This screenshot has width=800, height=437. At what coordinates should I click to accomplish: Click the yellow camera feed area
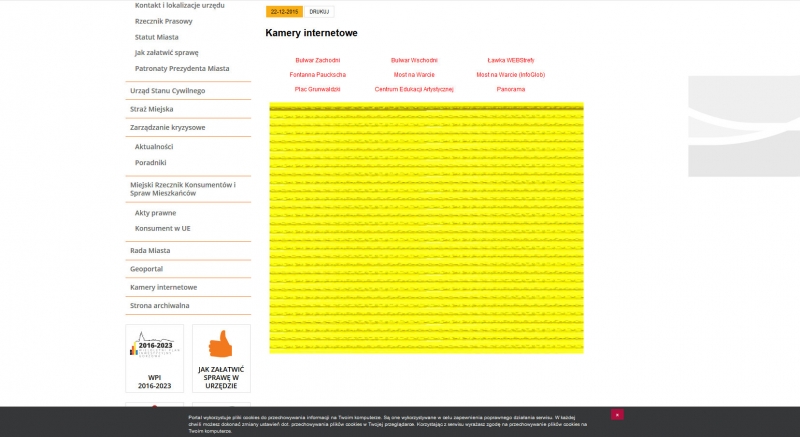[x=426, y=228]
